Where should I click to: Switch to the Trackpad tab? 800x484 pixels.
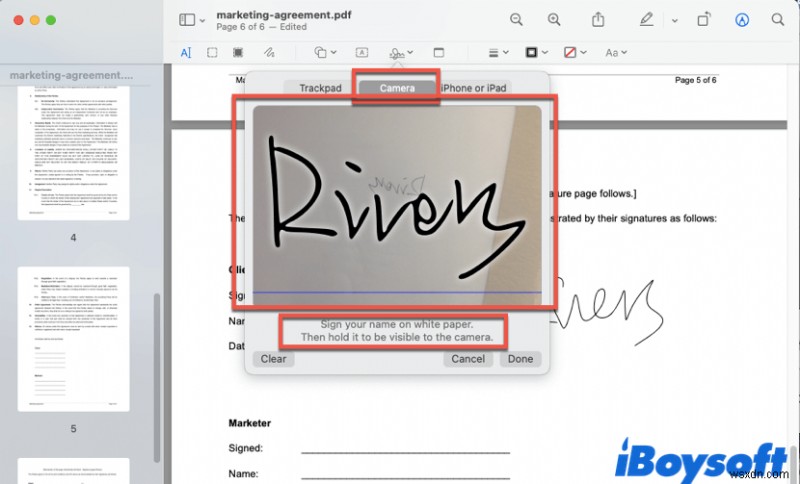point(320,88)
